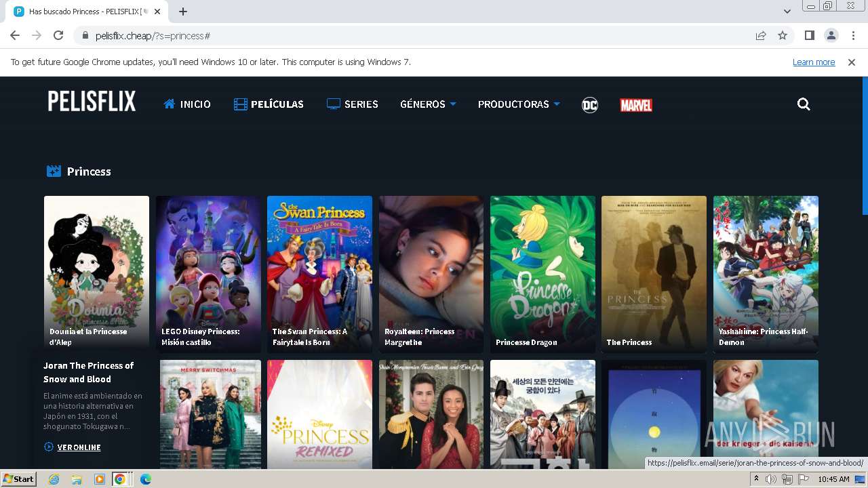
Task: Open the media player taskbar icon
Action: coord(100,479)
